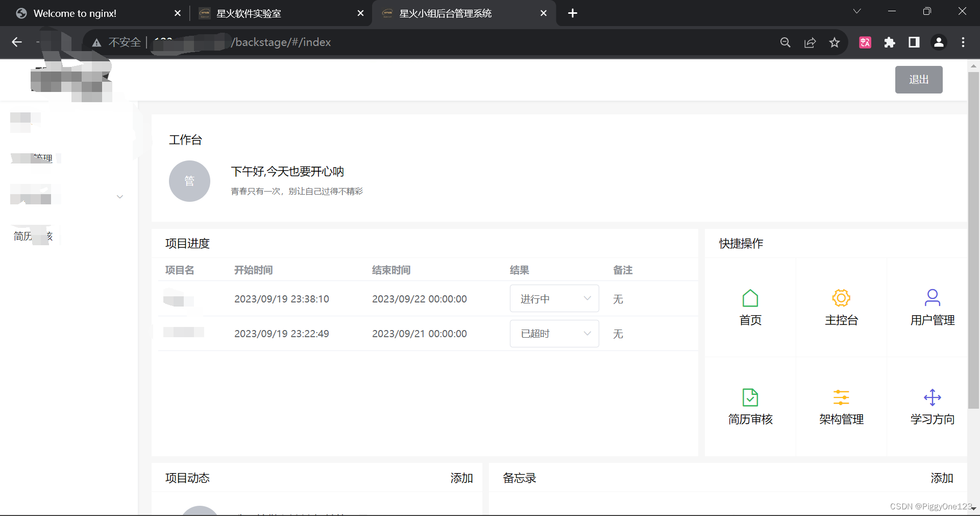Click the share page icon in address bar
Screen dimensions: 980x516
810,42
